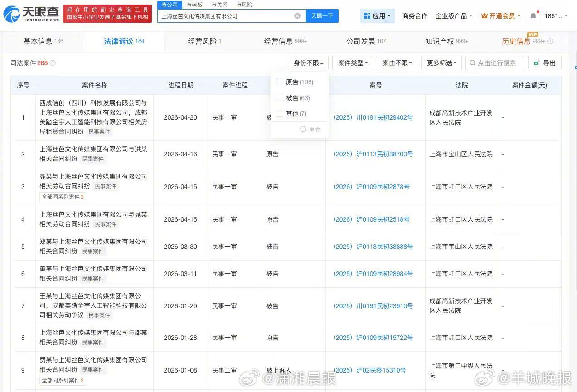577x392 pixels.
Task: Open case (2025)川0191民初29402号
Action: pos(373,117)
